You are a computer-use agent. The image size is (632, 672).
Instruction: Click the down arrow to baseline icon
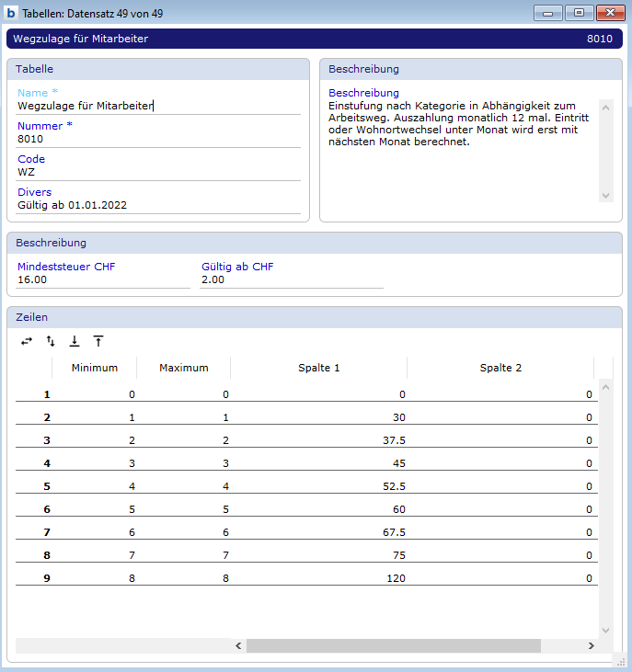tap(75, 341)
